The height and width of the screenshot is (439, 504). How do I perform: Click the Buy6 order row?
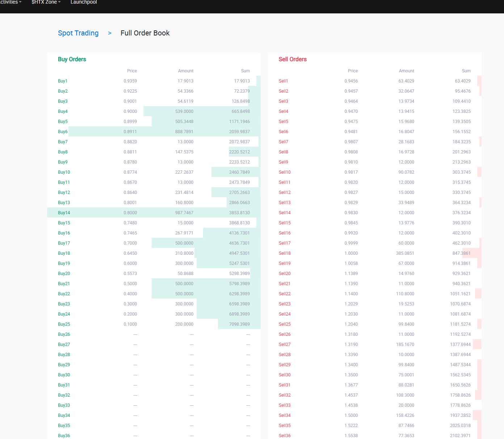154,132
